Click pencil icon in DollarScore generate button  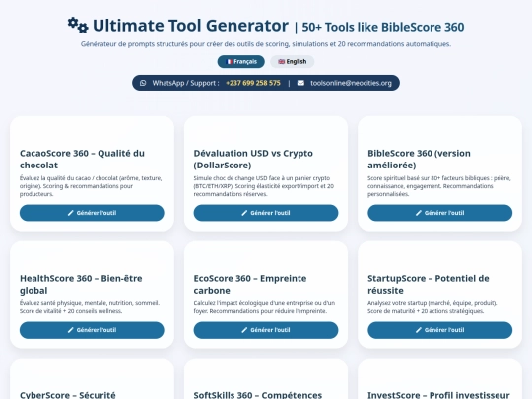tap(244, 213)
